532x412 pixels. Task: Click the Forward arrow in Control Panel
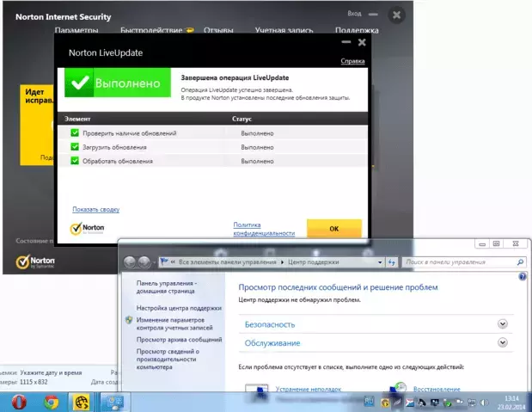(144, 261)
